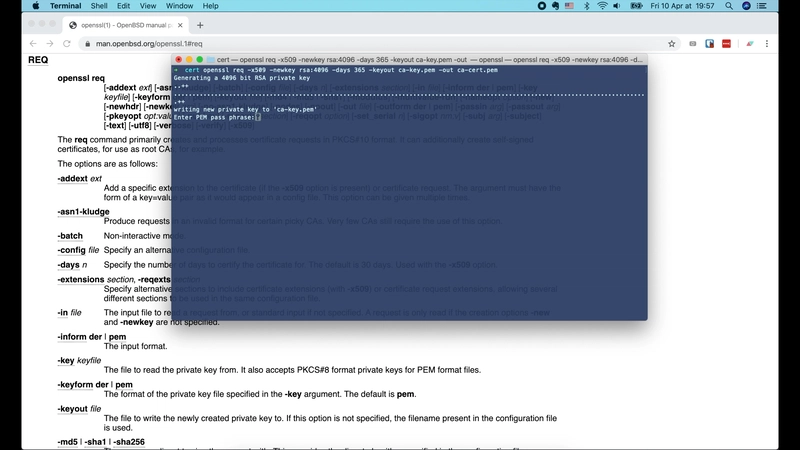Close the openssl(1) browser tab
The height and width of the screenshot is (450, 800).
click(x=180, y=25)
